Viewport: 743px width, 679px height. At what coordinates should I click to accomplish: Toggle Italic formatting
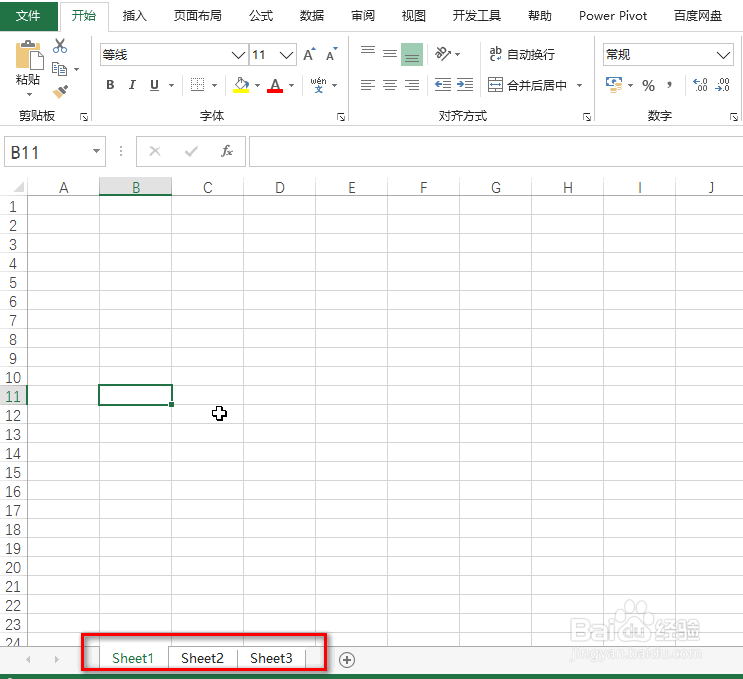pyautogui.click(x=132, y=85)
